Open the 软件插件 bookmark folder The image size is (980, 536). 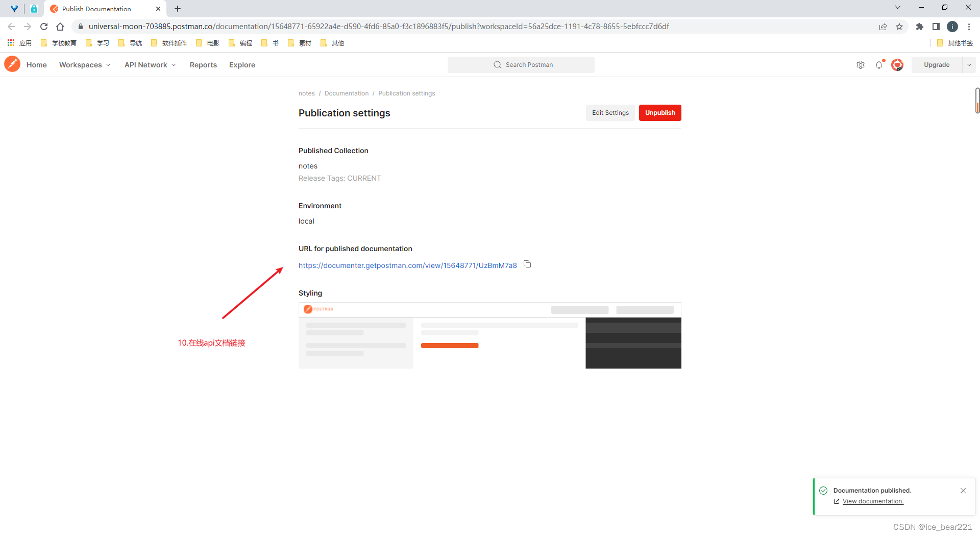click(x=169, y=43)
